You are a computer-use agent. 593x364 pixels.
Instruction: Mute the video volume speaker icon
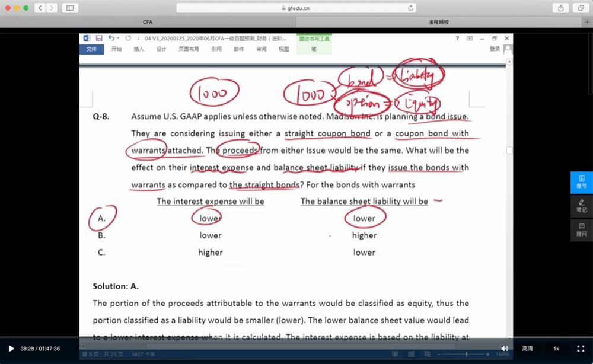505,349
